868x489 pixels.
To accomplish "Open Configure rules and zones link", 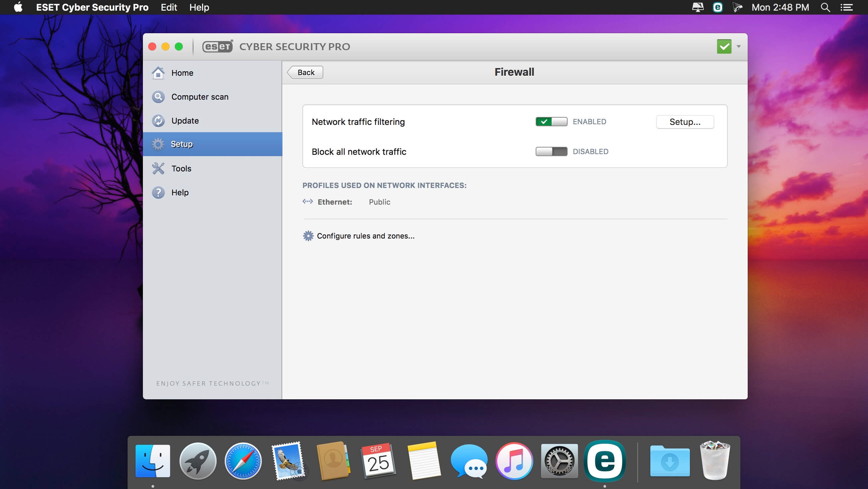I will 366,236.
